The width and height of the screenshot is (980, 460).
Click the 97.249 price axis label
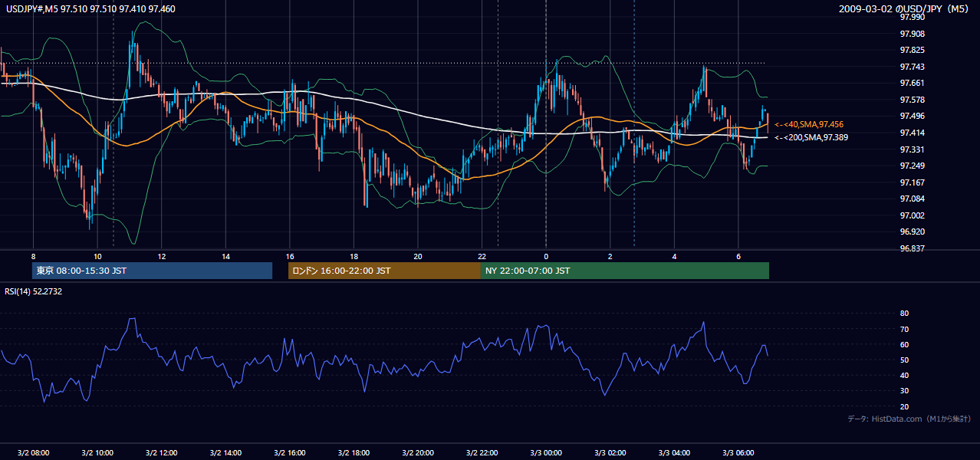[x=913, y=166]
